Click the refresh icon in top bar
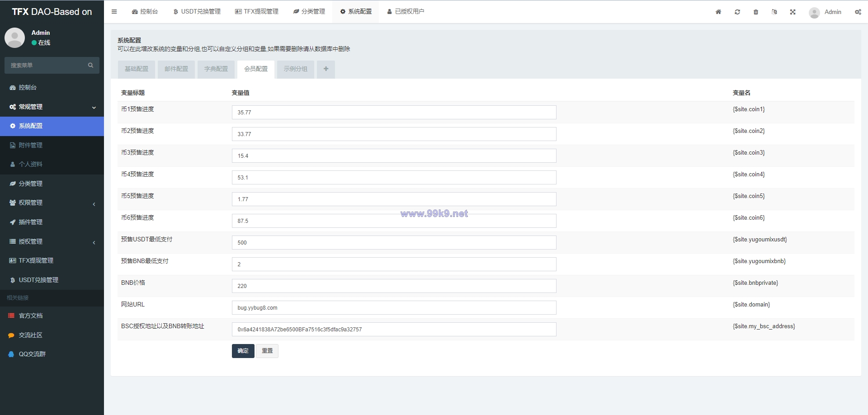 coord(737,12)
